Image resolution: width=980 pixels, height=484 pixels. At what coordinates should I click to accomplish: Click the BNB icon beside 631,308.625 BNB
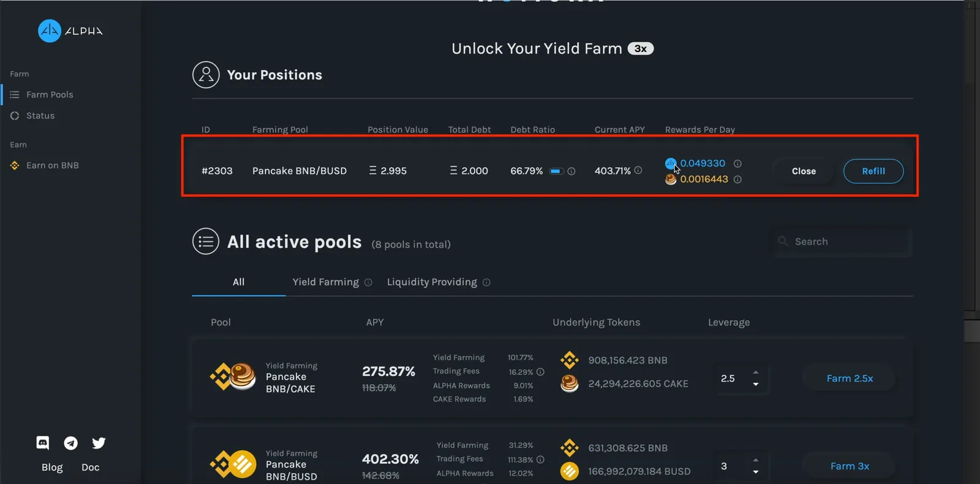pyautogui.click(x=570, y=448)
